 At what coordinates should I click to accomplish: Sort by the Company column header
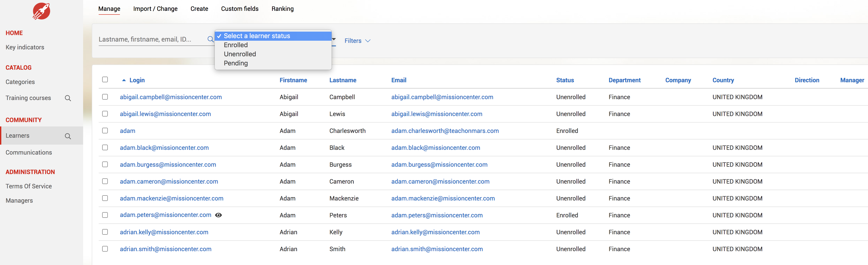678,80
